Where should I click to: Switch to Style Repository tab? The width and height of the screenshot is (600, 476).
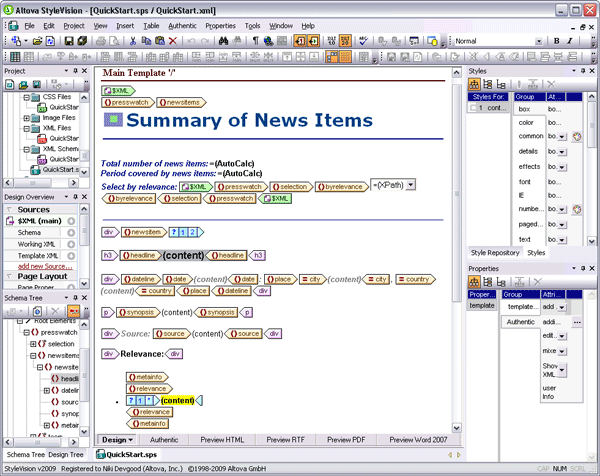pos(495,253)
